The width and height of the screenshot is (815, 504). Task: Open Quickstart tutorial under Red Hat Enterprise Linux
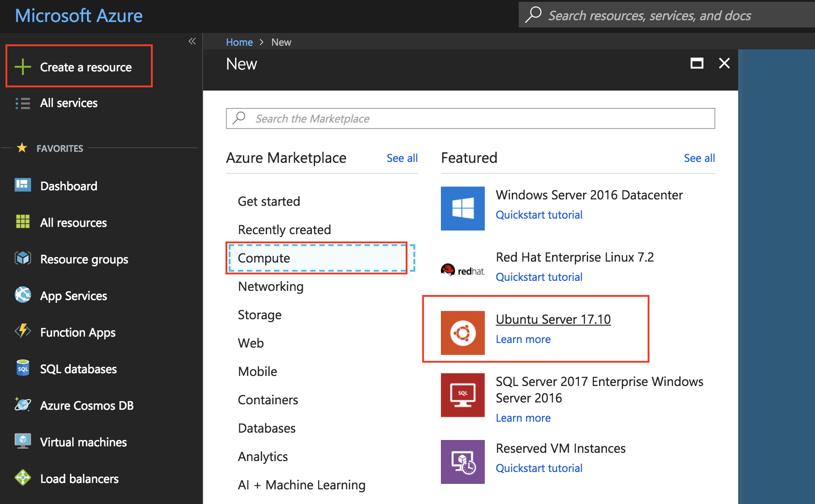pyautogui.click(x=539, y=277)
